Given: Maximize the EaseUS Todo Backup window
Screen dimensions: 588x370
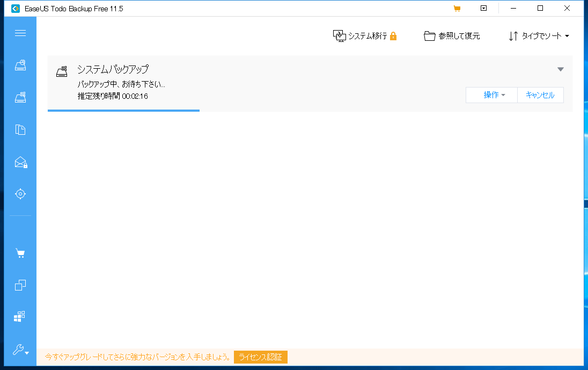Looking at the screenshot, I should pyautogui.click(x=540, y=8).
